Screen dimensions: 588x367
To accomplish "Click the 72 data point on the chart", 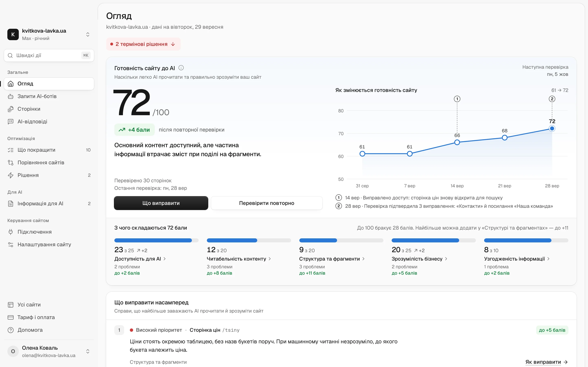I will tap(552, 128).
